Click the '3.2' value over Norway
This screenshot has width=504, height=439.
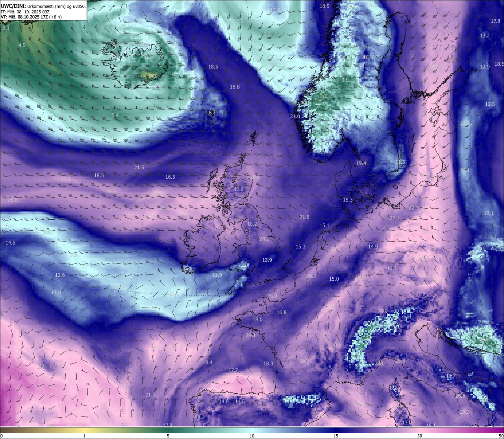click(323, 96)
